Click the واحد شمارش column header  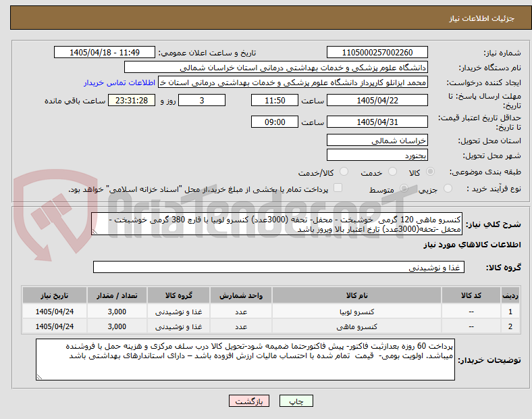(x=241, y=295)
